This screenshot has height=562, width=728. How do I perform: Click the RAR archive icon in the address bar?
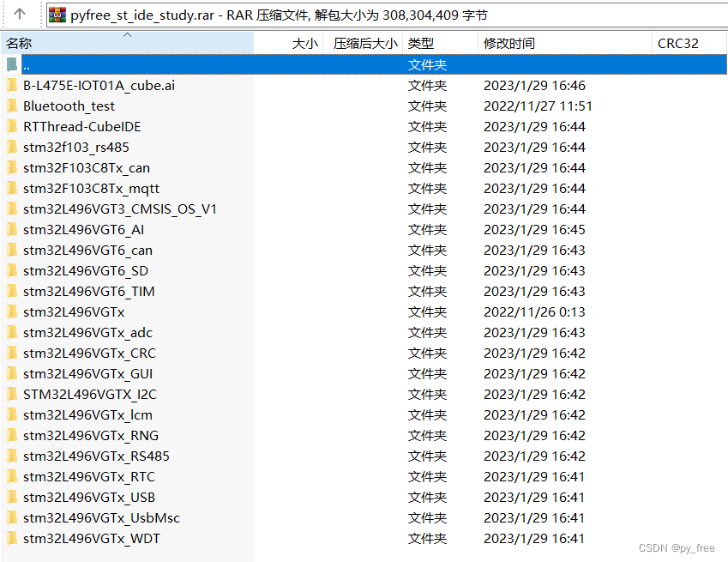(56, 13)
